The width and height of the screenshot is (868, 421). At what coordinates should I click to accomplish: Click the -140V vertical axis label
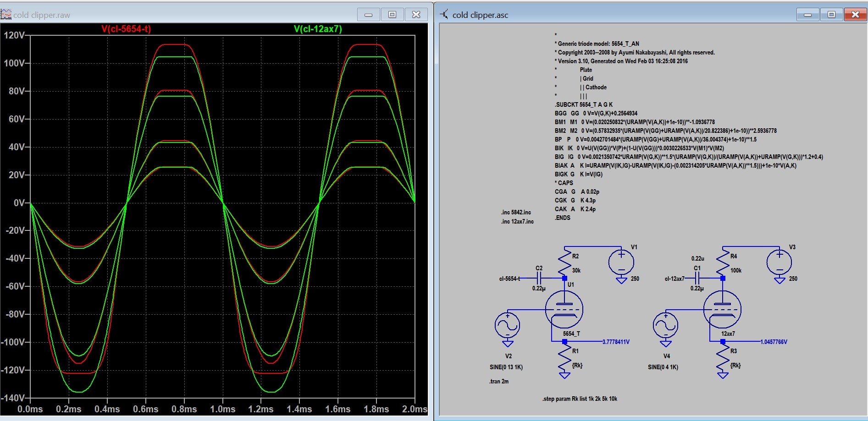tap(13, 398)
